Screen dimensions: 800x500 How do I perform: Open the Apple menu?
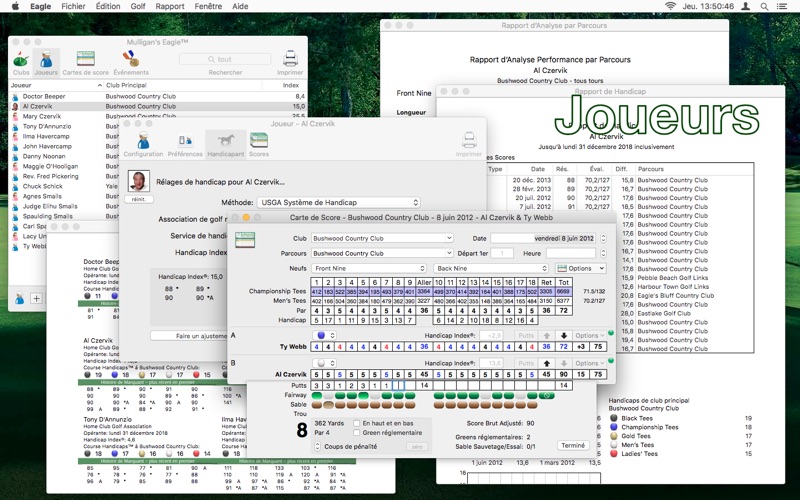[x=15, y=6]
